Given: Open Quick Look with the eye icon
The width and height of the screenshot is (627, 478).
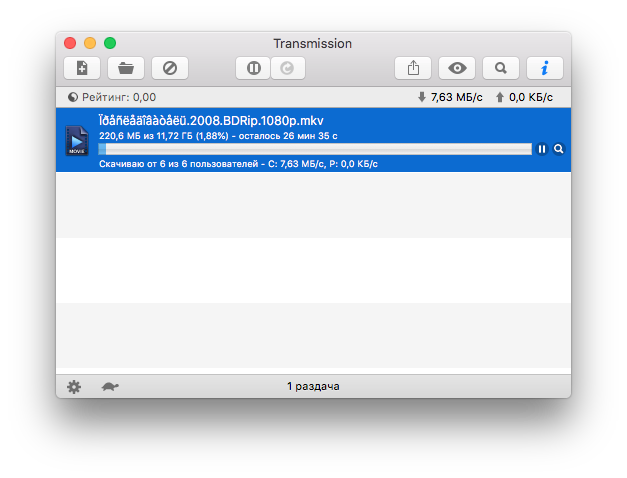Looking at the screenshot, I should coord(457,68).
